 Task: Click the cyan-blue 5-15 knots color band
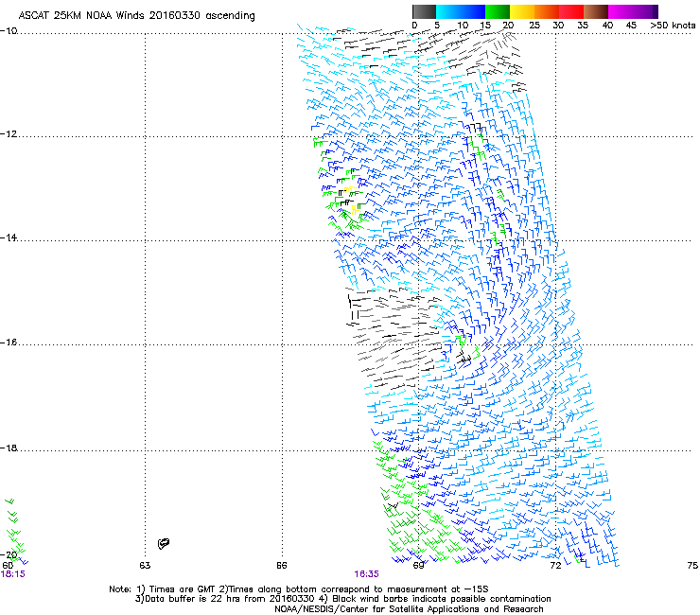click(x=461, y=11)
